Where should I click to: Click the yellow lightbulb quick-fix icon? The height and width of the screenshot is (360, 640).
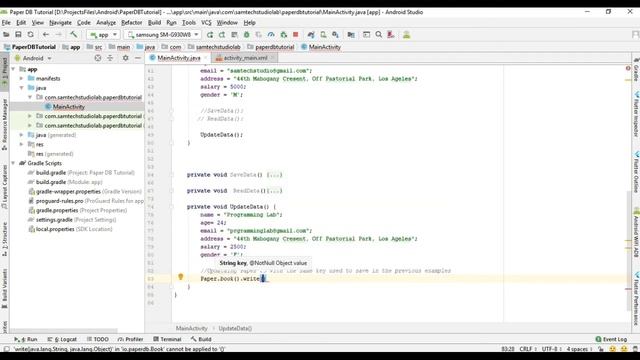tap(180, 277)
